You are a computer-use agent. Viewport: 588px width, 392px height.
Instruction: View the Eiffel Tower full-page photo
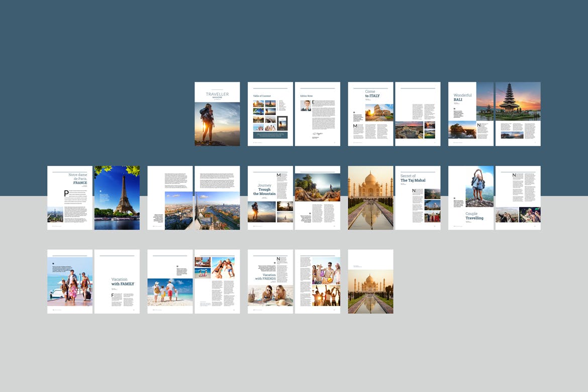click(117, 198)
